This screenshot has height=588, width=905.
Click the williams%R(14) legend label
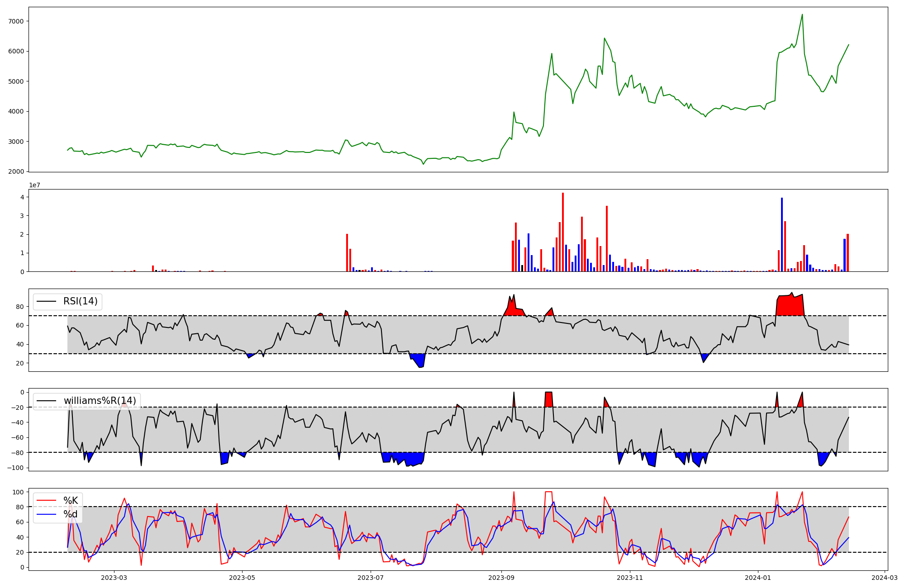(100, 401)
